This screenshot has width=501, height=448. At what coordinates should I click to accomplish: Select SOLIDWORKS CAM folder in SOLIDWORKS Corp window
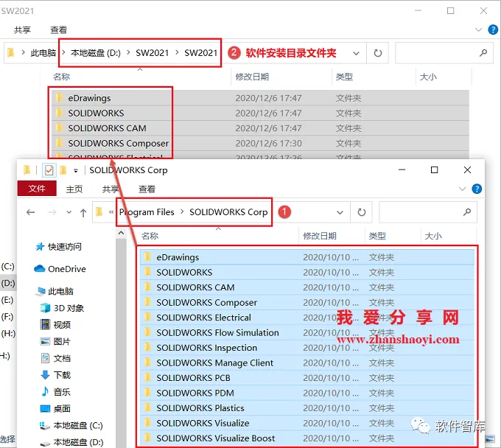click(x=307, y=287)
